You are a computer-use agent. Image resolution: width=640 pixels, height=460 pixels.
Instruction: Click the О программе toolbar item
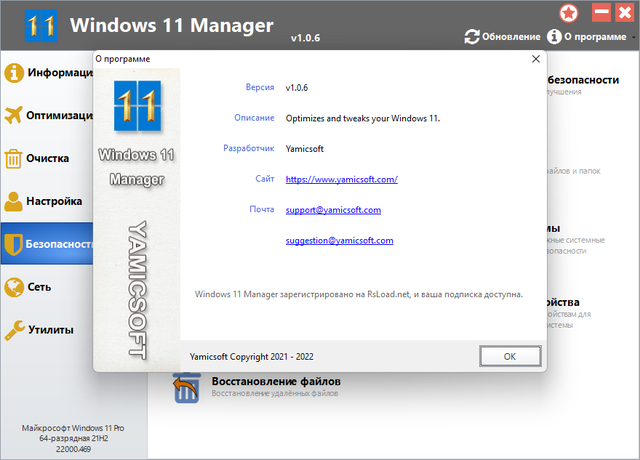click(587, 37)
